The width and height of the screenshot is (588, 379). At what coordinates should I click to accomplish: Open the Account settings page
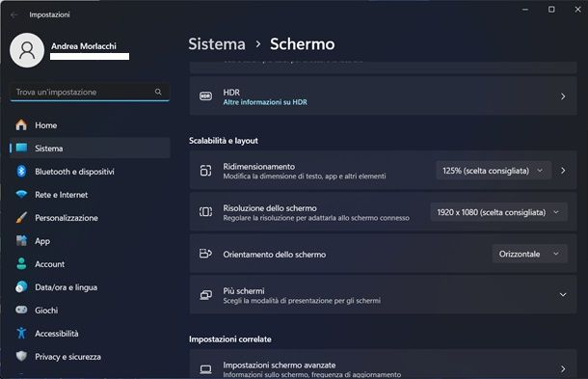coord(90,264)
